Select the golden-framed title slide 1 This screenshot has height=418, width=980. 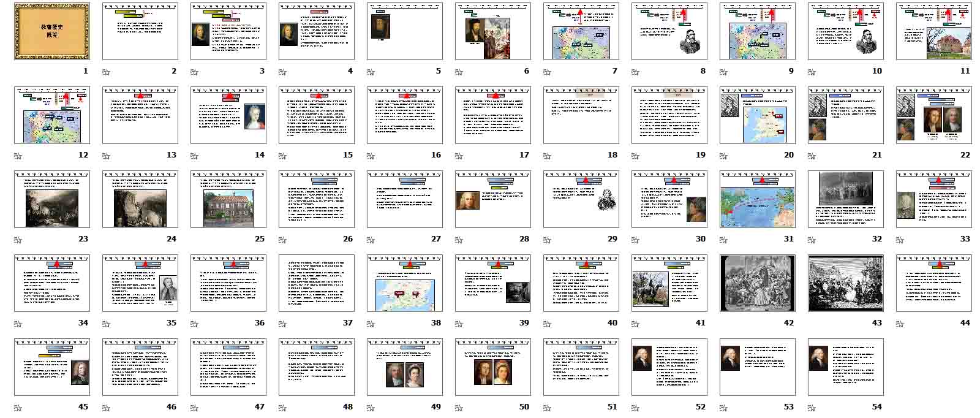[52, 31]
